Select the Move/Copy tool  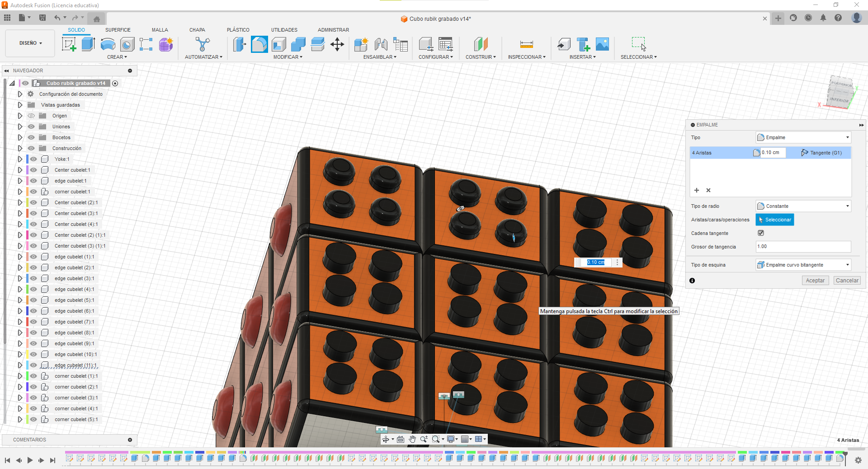pyautogui.click(x=337, y=44)
